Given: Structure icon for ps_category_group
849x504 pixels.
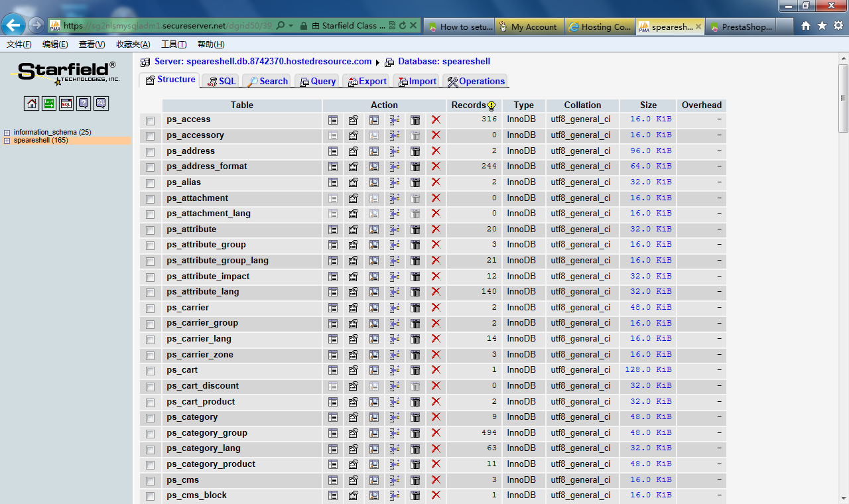Looking at the screenshot, I should (354, 433).
